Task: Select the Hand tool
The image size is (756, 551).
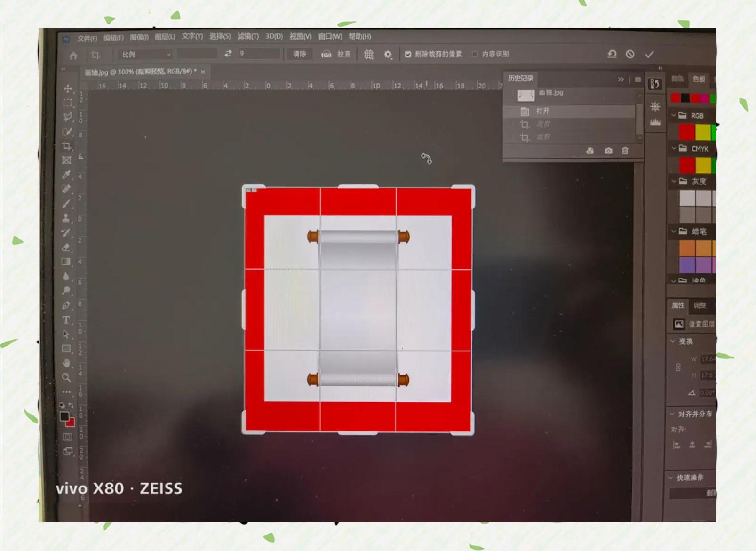Action: pyautogui.click(x=66, y=363)
